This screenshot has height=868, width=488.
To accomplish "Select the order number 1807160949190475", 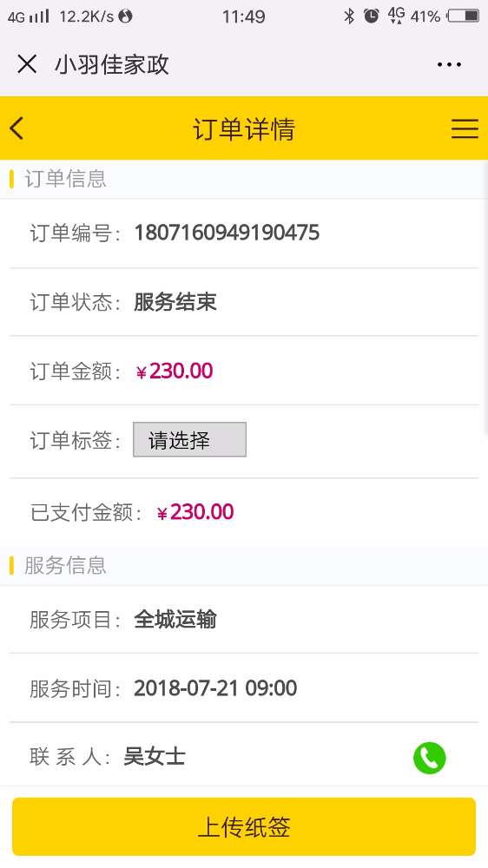I will pyautogui.click(x=227, y=233).
